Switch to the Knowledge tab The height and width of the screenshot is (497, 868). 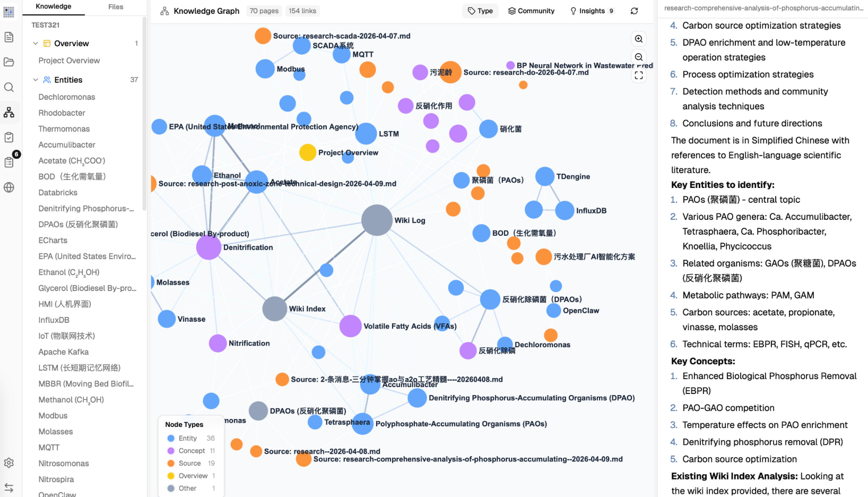coord(53,6)
